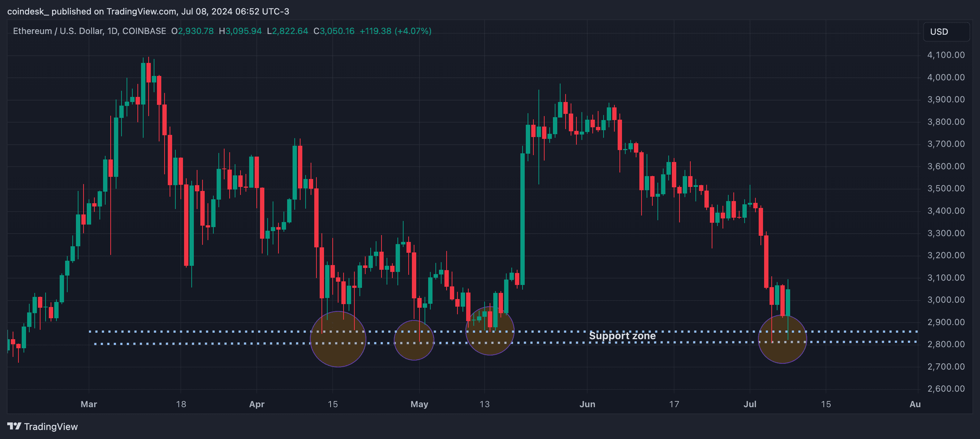This screenshot has width=980, height=439.
Task: Click the 4,100.00 price axis label
Action: (x=946, y=55)
